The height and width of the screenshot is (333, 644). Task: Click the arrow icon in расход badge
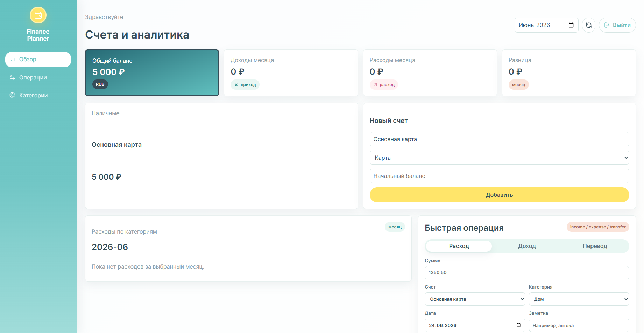[376, 85]
